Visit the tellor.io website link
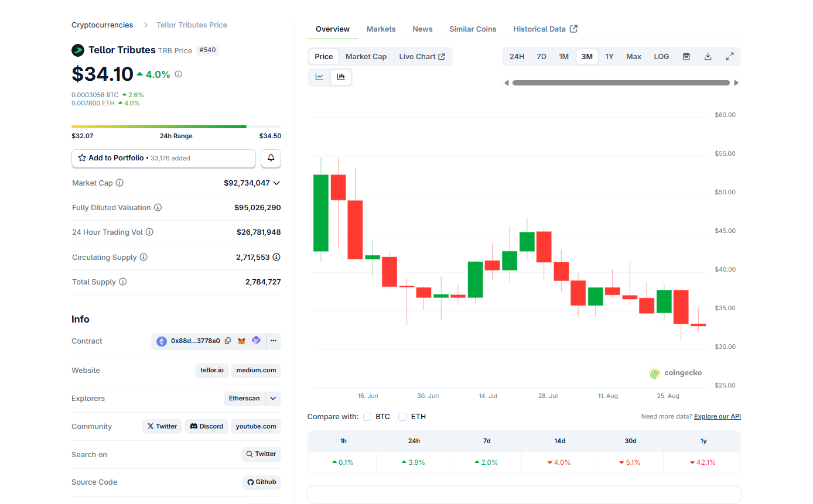This screenshot has width=813, height=504. pyautogui.click(x=211, y=370)
